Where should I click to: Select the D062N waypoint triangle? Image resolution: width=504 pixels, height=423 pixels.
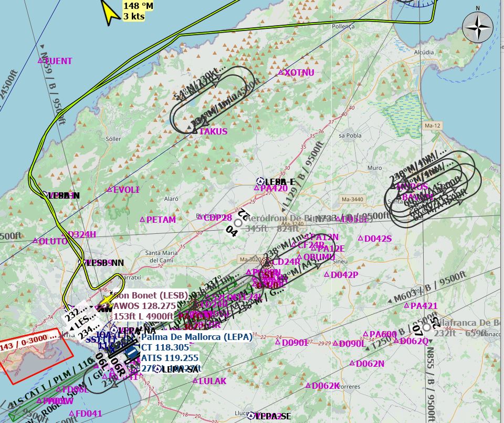coord(352,363)
